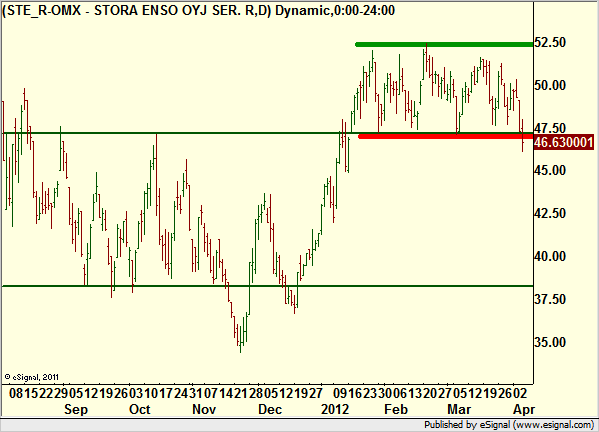Click the Dec month label on time axis
This screenshot has width=599, height=432.
tap(270, 409)
